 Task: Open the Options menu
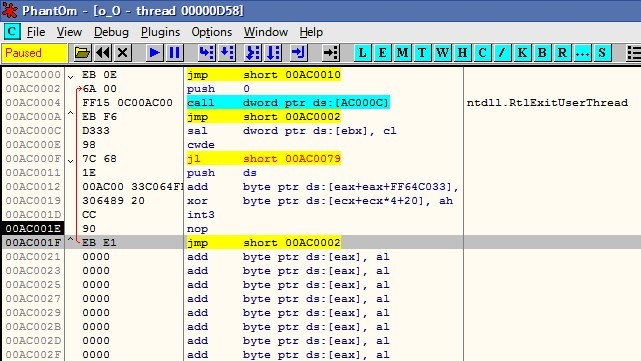212,32
